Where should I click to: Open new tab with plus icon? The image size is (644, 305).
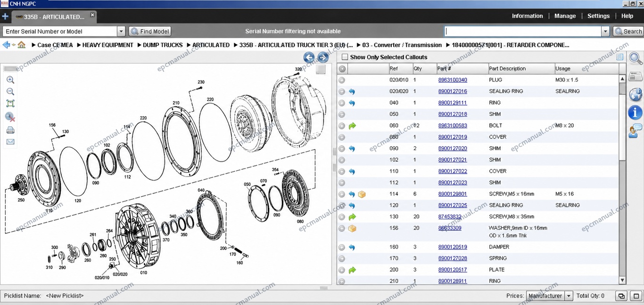point(5,16)
